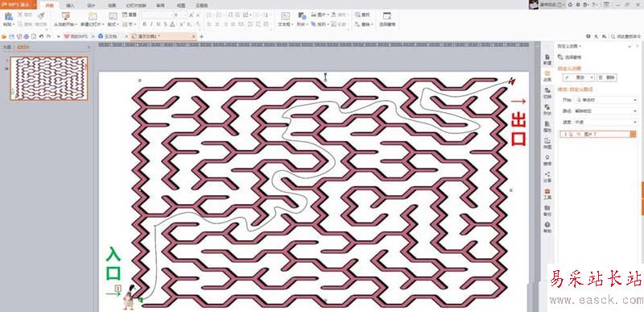Click the Save icon in quick access bar
Viewport: 644px width, 312px height.
[11, 36]
